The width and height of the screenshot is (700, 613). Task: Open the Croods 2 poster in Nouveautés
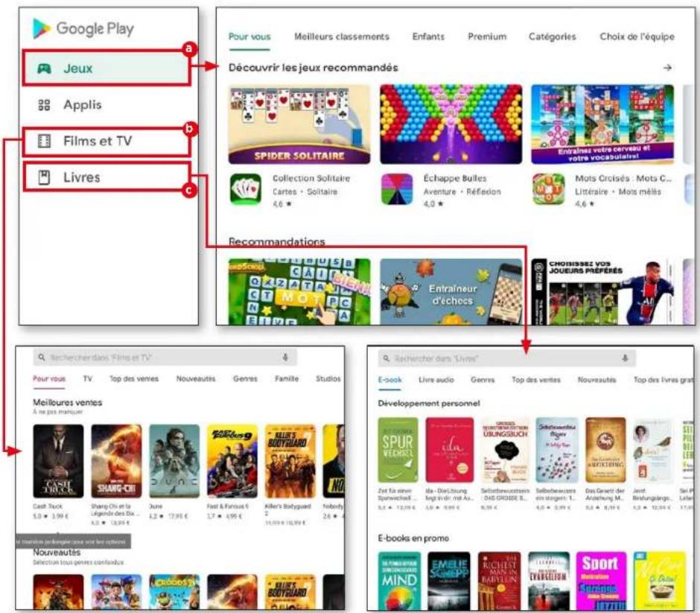tap(174, 592)
